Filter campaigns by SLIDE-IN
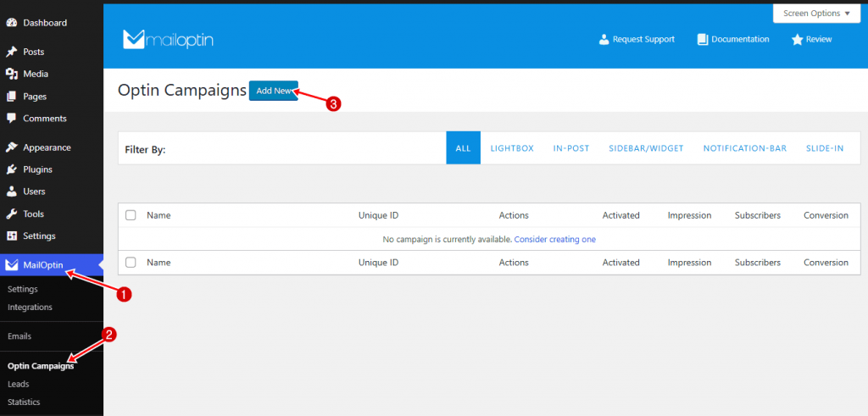The image size is (868, 416). click(825, 148)
